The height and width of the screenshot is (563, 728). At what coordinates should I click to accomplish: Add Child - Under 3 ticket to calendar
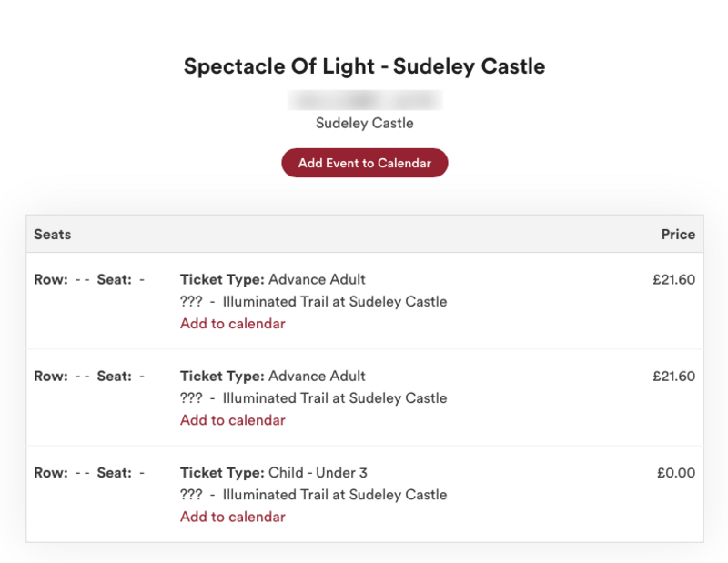pyautogui.click(x=233, y=517)
